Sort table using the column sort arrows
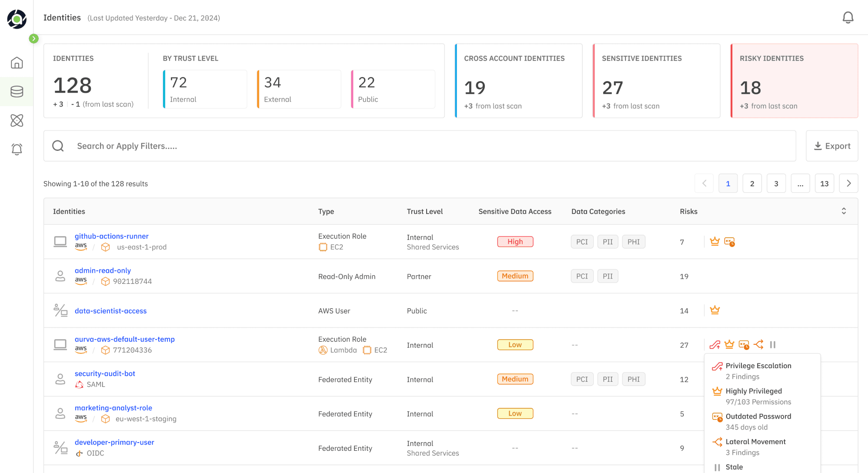868x473 pixels. (844, 211)
